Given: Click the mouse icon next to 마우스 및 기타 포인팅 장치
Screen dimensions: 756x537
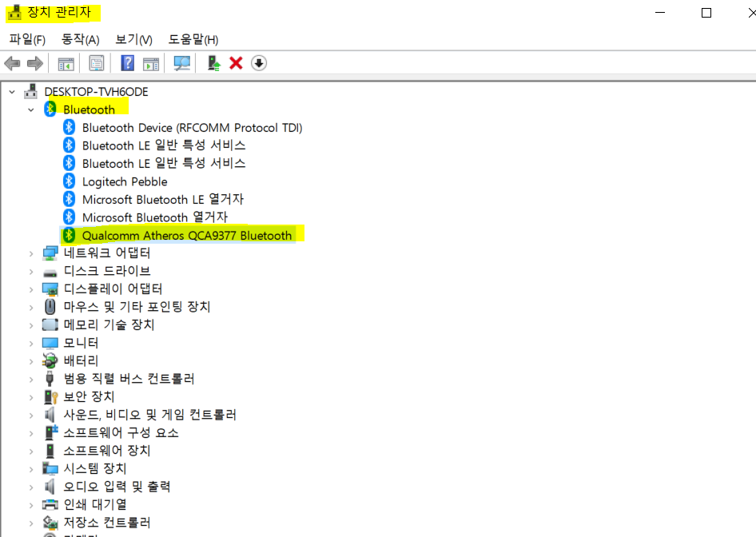Looking at the screenshot, I should (x=50, y=307).
